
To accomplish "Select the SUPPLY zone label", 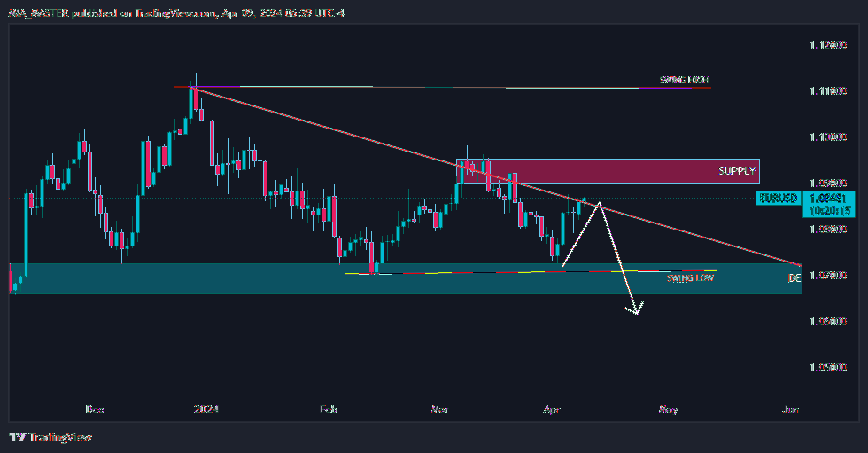I will pos(737,170).
